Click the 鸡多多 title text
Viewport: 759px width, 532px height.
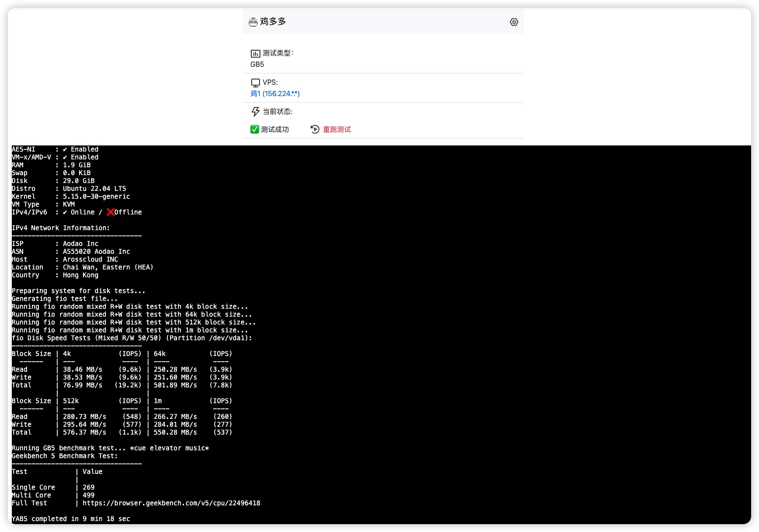(273, 21)
